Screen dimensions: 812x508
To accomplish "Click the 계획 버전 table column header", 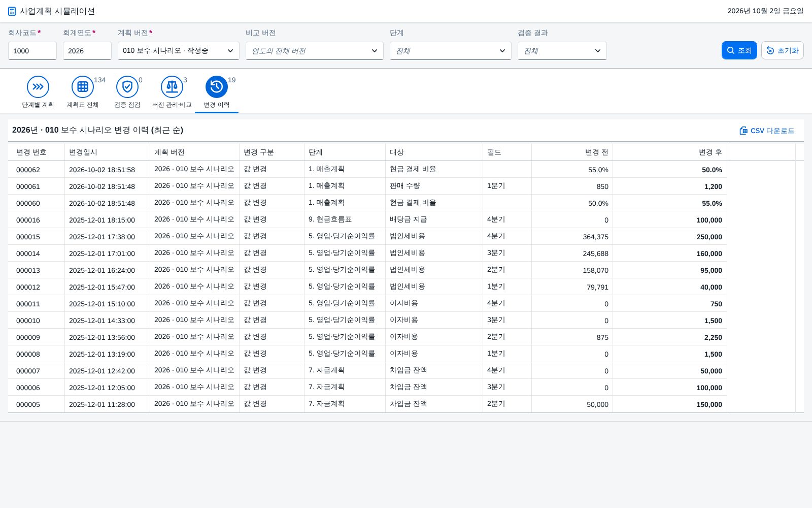I will (195, 152).
